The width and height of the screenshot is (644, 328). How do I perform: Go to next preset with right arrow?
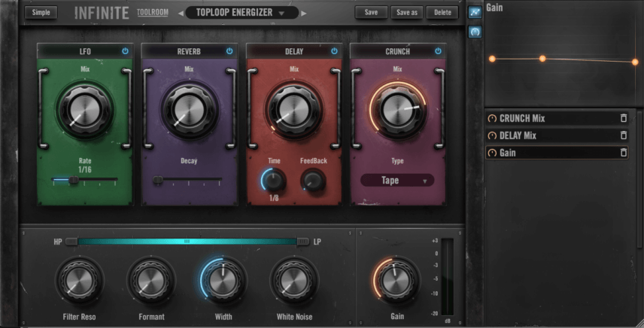tap(304, 13)
